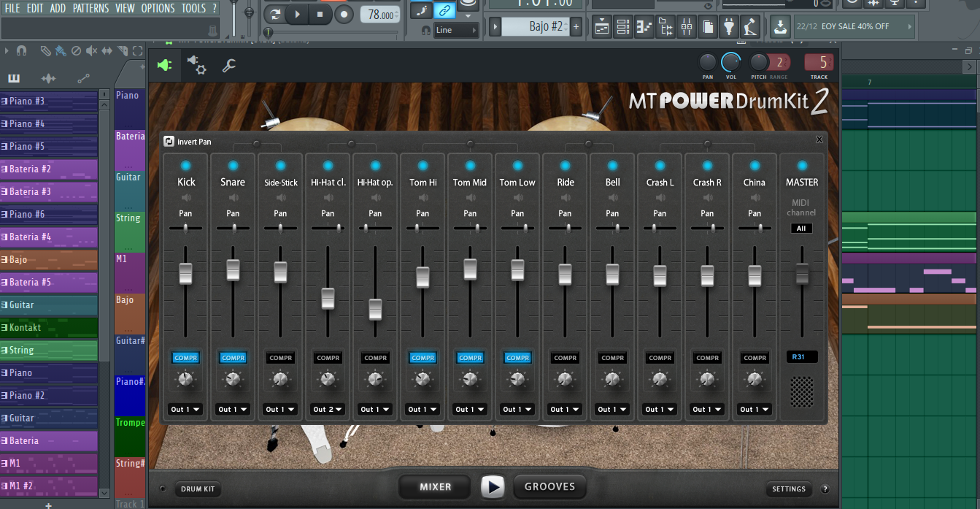Screen dimensions: 980x509
Task: Expand the EOY SALE news arrow
Action: (910, 27)
